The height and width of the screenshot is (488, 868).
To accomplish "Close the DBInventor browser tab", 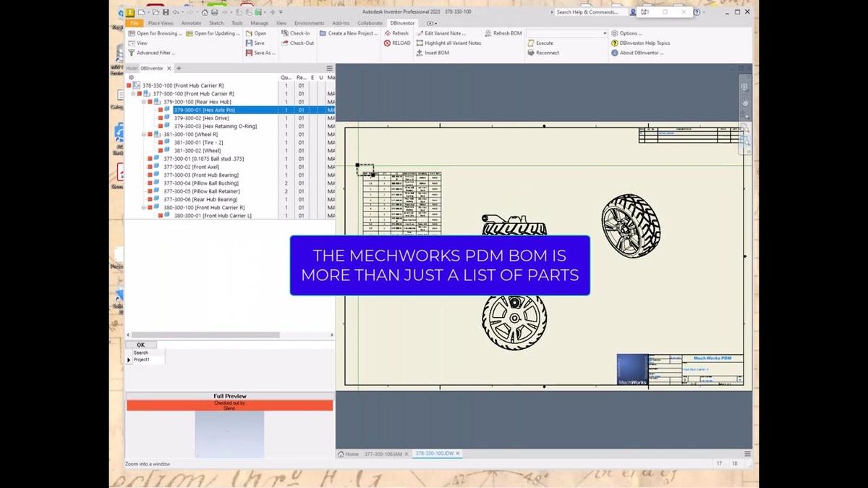I will [169, 68].
